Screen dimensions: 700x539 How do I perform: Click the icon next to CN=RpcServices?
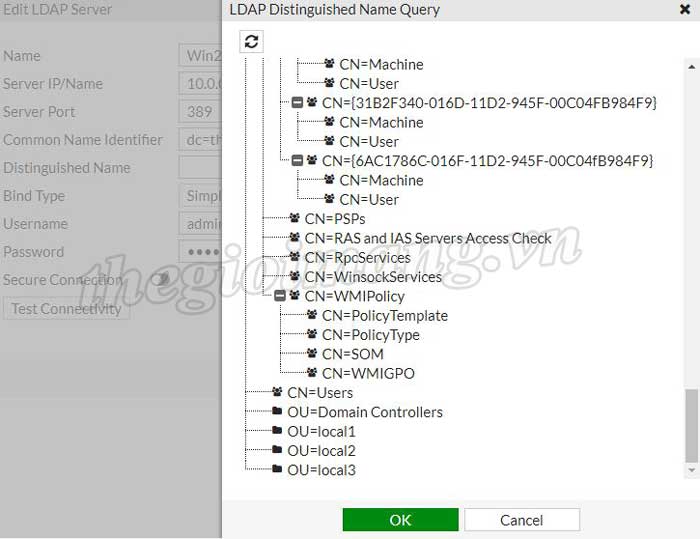(294, 258)
